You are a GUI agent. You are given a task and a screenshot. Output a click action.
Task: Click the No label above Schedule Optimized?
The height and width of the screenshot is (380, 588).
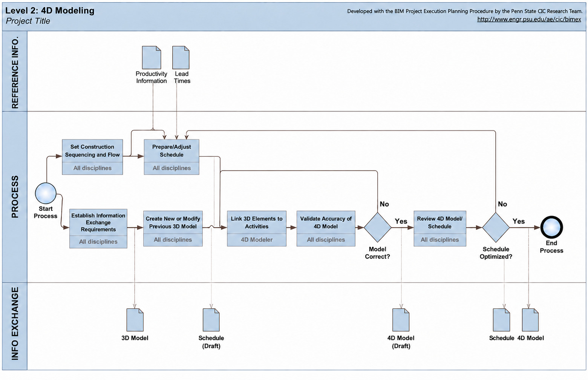502,204
